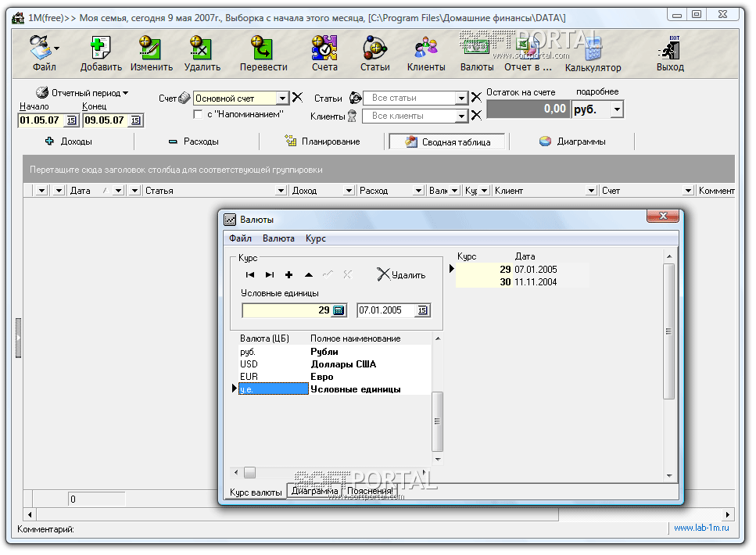Select the Пояснения! bottom tab
This screenshot has height=555, width=756.
click(x=370, y=491)
